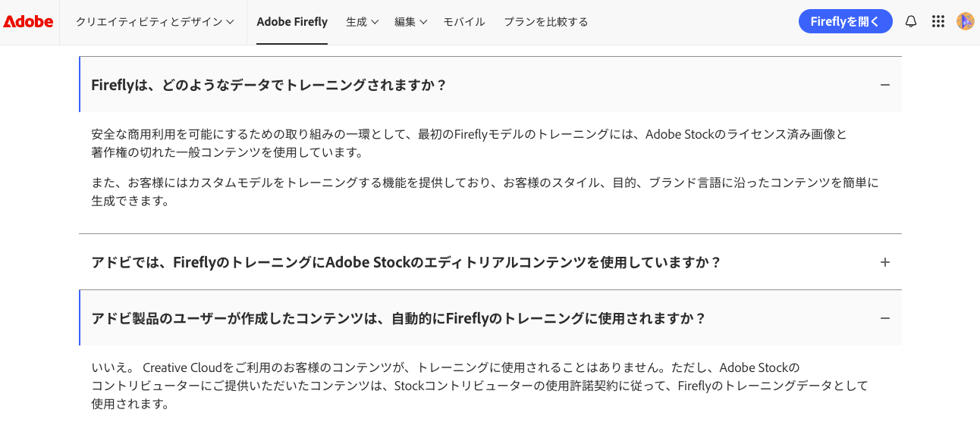This screenshot has width=980, height=422.
Task: Open the app switcher grid icon
Action: point(938,22)
